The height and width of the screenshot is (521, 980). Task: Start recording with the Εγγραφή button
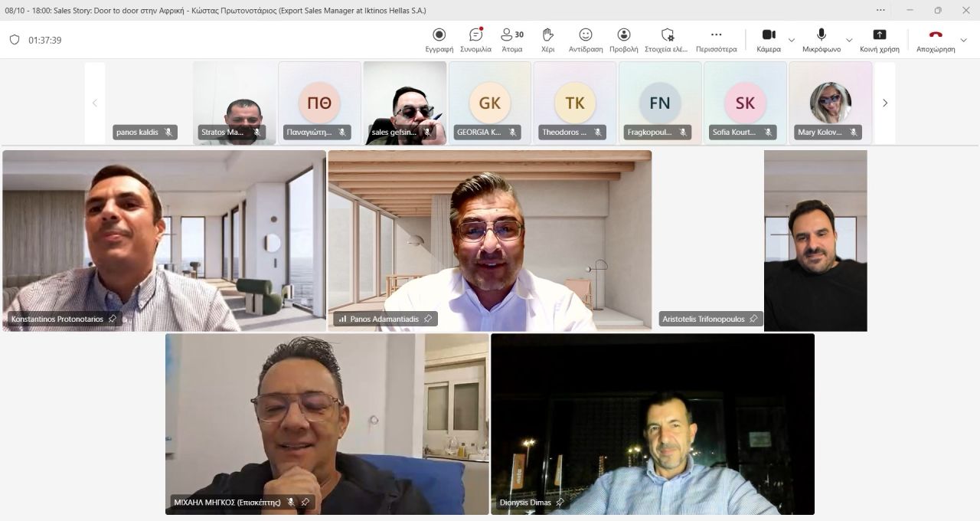[x=439, y=40]
